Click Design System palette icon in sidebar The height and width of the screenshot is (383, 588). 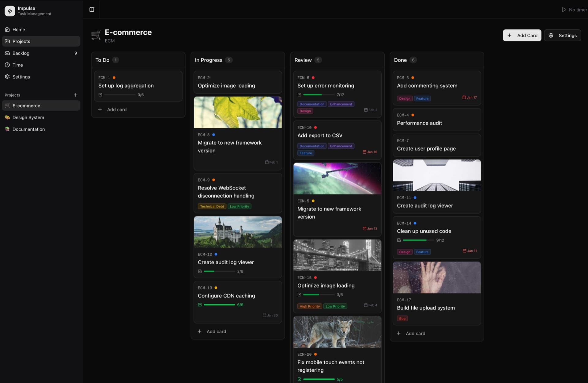click(x=7, y=117)
